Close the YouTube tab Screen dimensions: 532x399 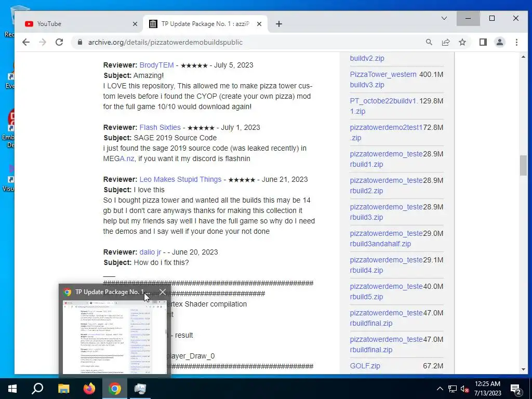pyautogui.click(x=135, y=24)
